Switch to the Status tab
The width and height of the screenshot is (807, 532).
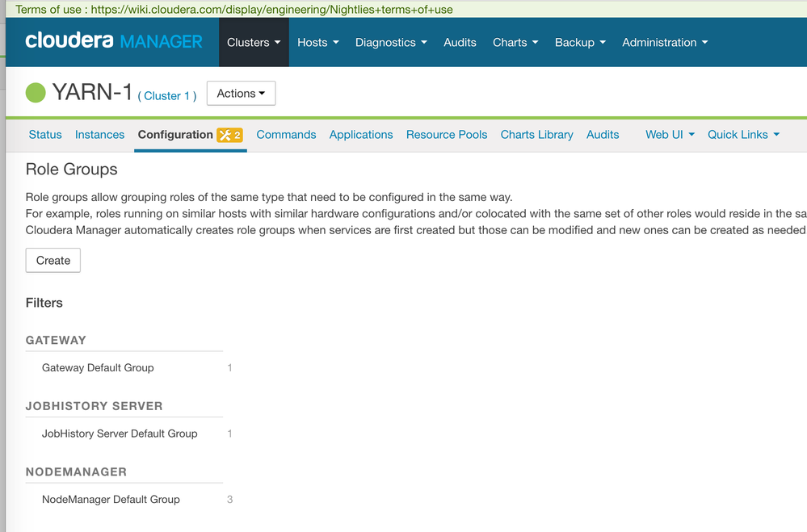tap(45, 135)
